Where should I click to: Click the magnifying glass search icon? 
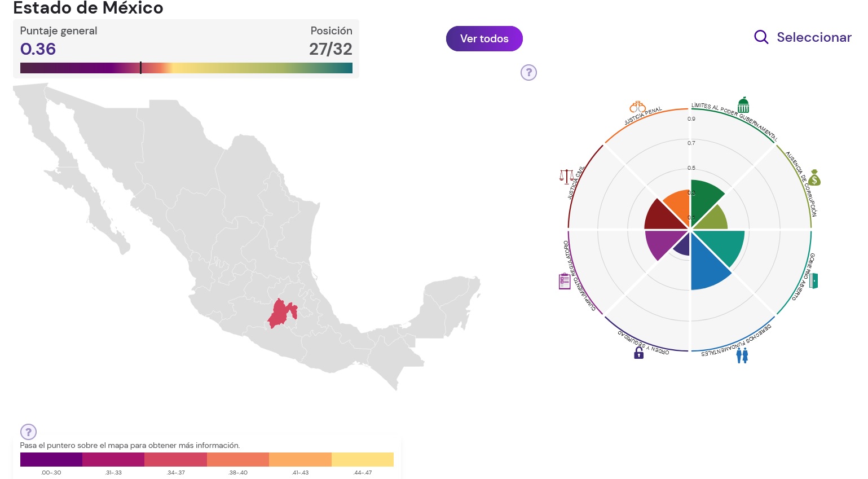pos(761,37)
